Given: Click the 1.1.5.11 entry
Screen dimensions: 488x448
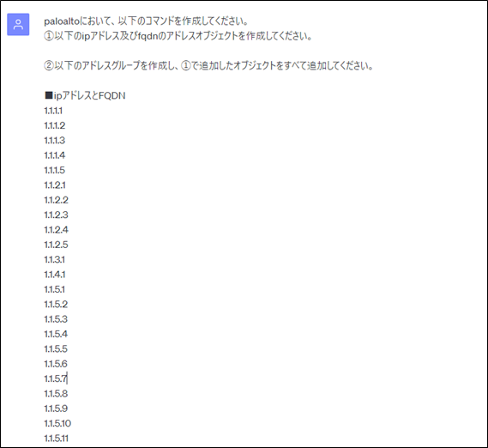Looking at the screenshot, I should [x=57, y=439].
